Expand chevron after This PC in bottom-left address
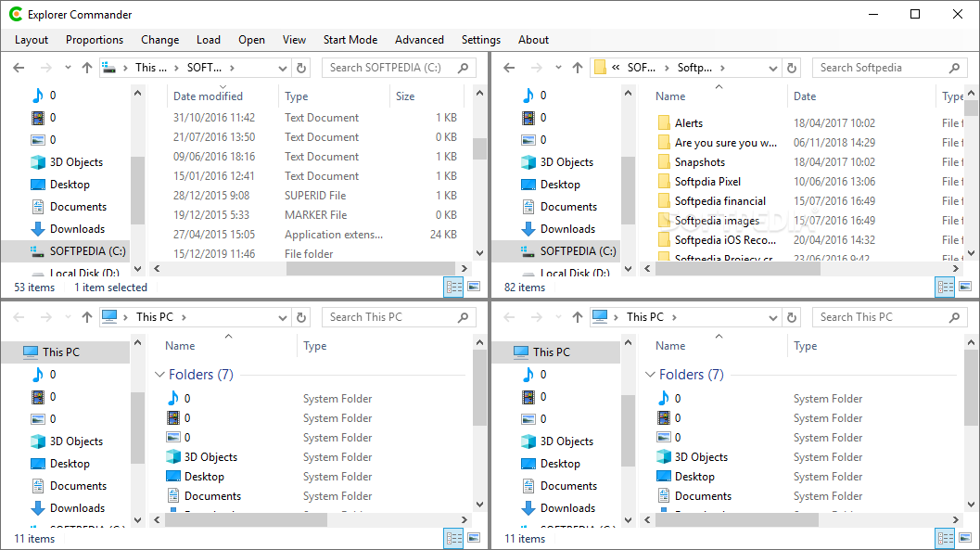980x550 pixels. [184, 317]
